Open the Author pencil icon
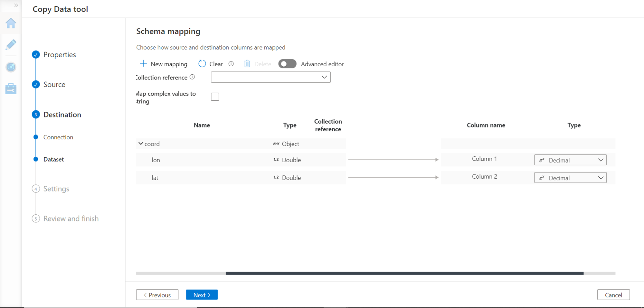Viewport: 644px width, 308px height. coord(11,45)
